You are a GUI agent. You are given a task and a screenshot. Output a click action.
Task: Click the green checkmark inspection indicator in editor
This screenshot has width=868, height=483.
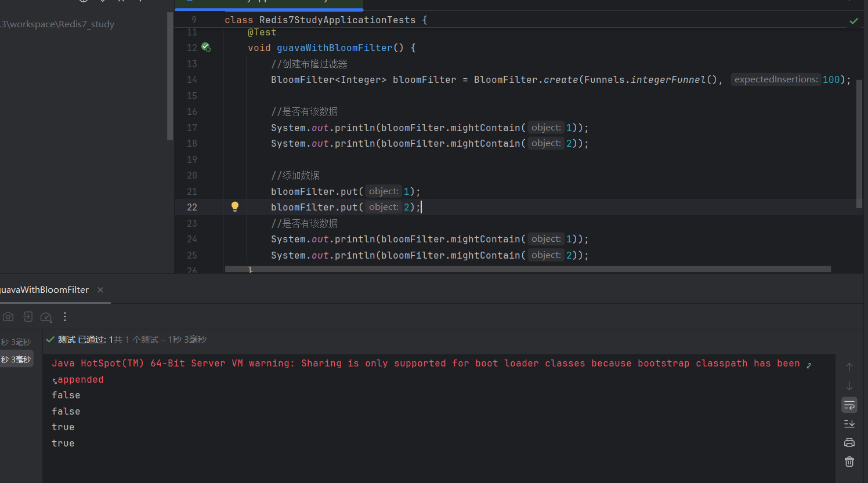pyautogui.click(x=853, y=21)
